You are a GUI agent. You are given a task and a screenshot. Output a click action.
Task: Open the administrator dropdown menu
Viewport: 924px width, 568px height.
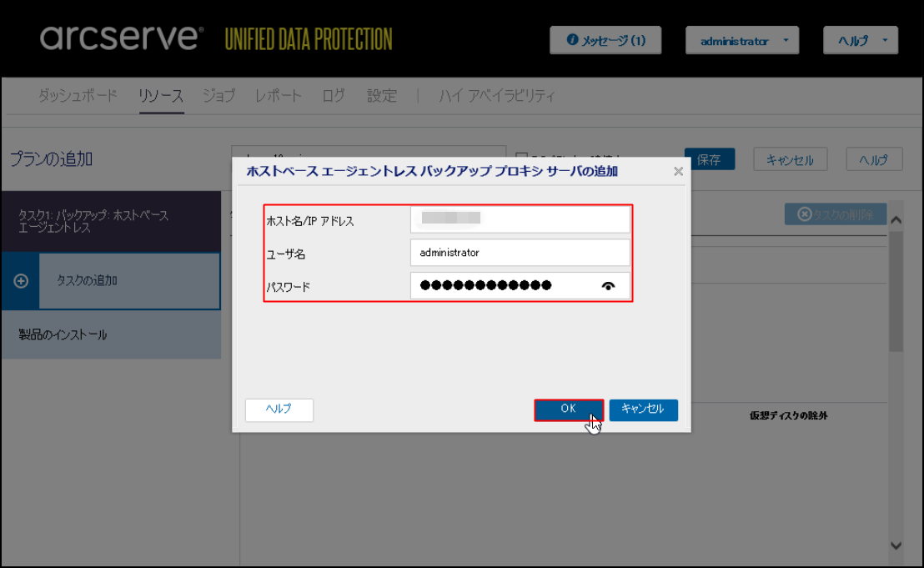[x=742, y=40]
